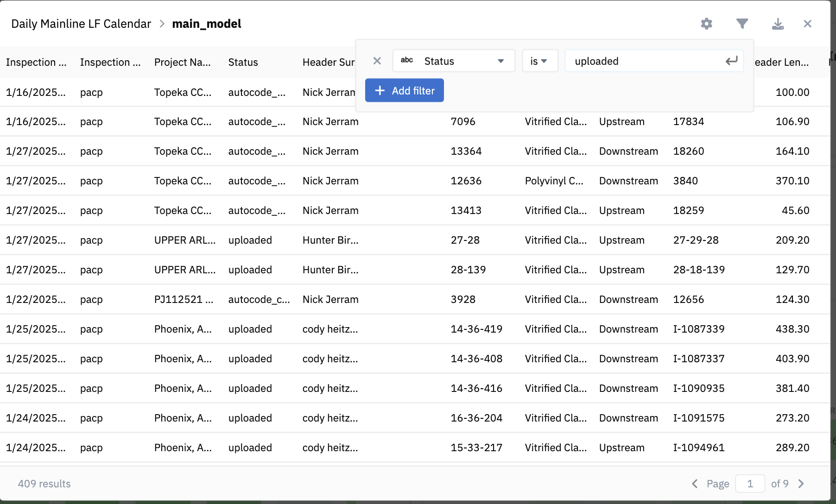Click the 3928 cell
Viewport: 836px width, 504px height.
click(463, 299)
